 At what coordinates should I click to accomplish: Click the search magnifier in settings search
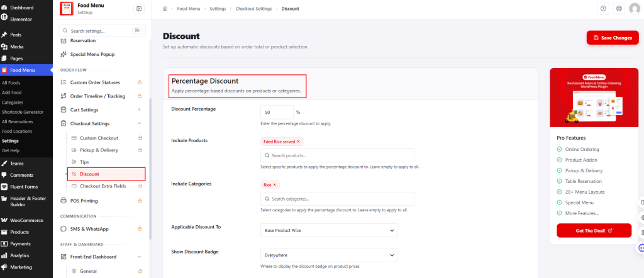click(65, 30)
